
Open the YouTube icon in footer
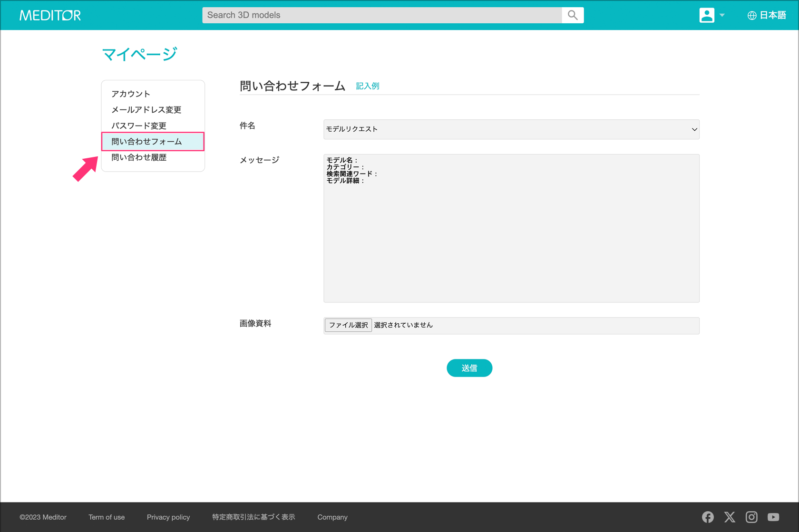click(x=773, y=517)
